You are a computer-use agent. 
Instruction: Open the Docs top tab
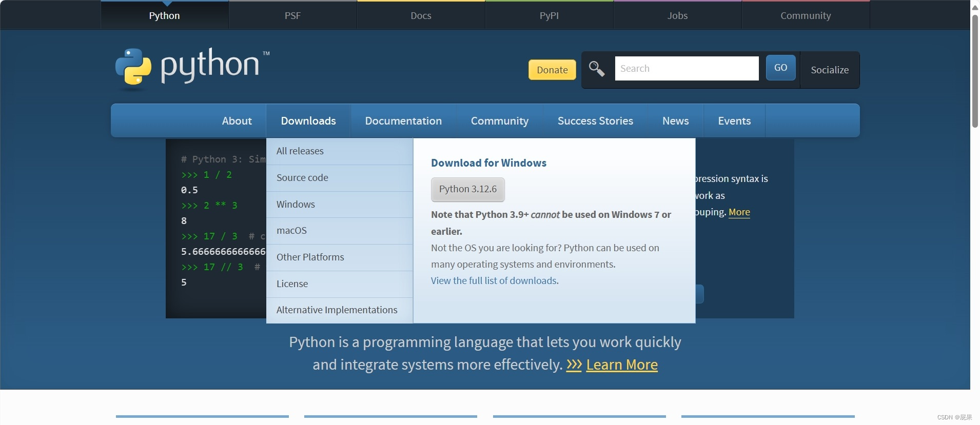click(x=421, y=15)
